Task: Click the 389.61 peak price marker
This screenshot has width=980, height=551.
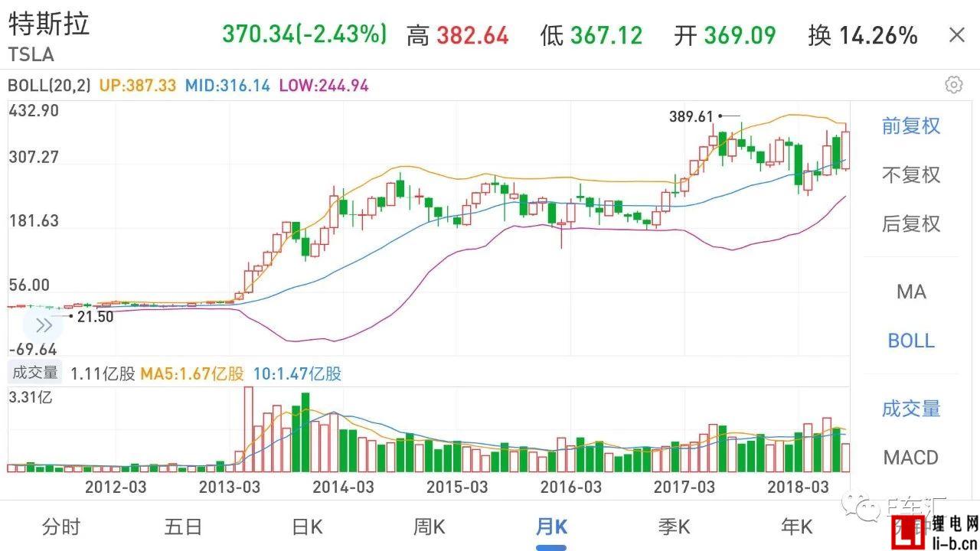Action: pos(691,116)
